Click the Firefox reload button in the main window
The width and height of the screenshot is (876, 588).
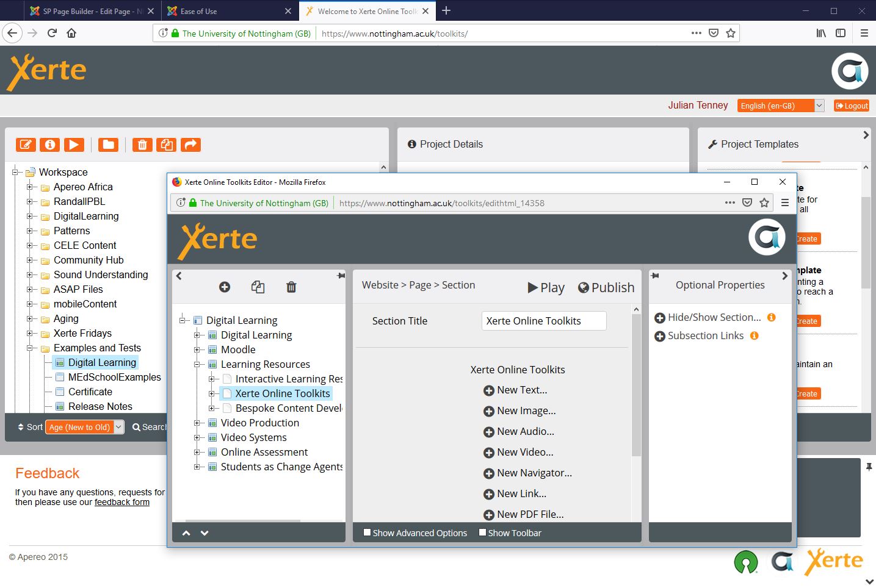tap(52, 33)
